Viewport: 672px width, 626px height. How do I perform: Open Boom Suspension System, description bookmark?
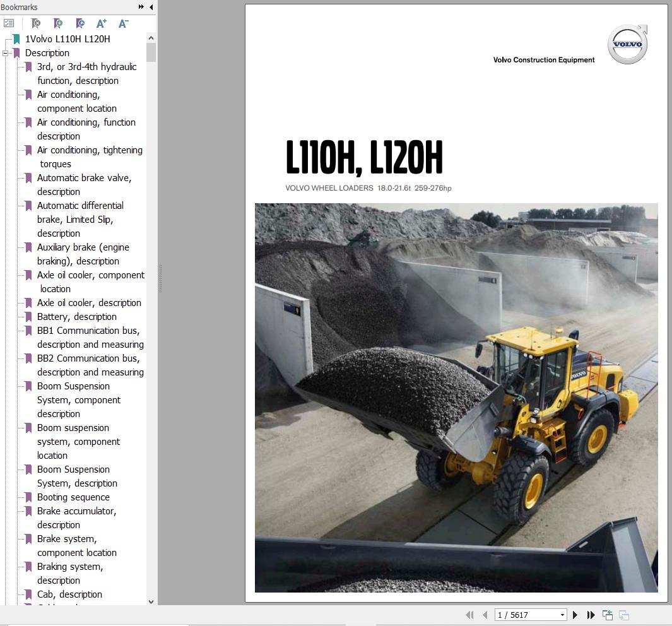pos(77,476)
